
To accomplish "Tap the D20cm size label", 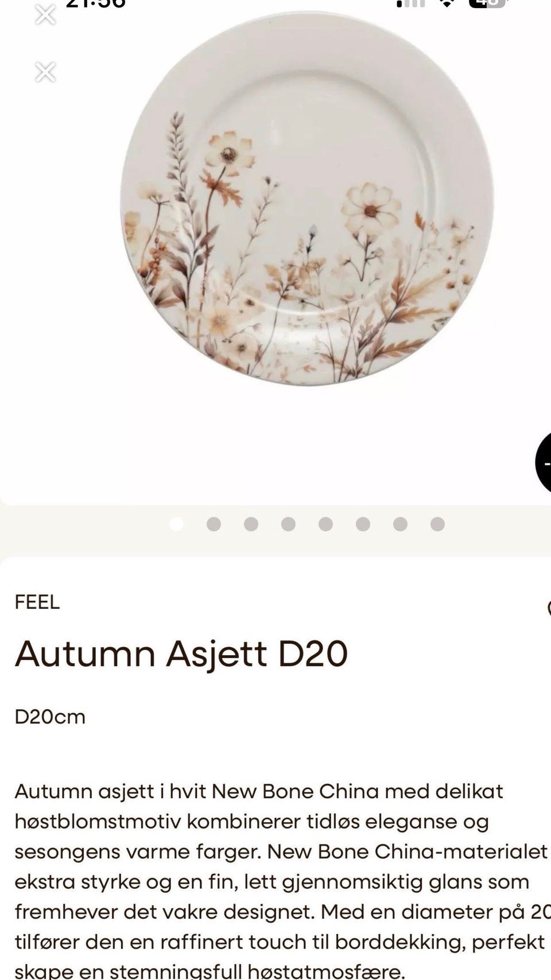I will pos(50,717).
